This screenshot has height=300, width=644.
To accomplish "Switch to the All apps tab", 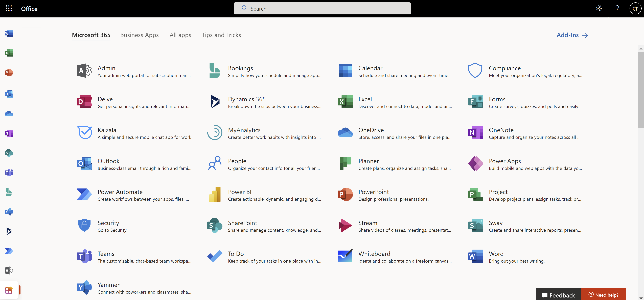I will pyautogui.click(x=180, y=35).
